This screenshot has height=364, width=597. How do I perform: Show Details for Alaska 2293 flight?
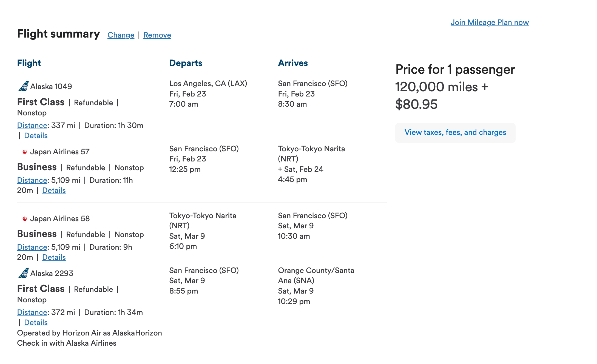click(36, 323)
